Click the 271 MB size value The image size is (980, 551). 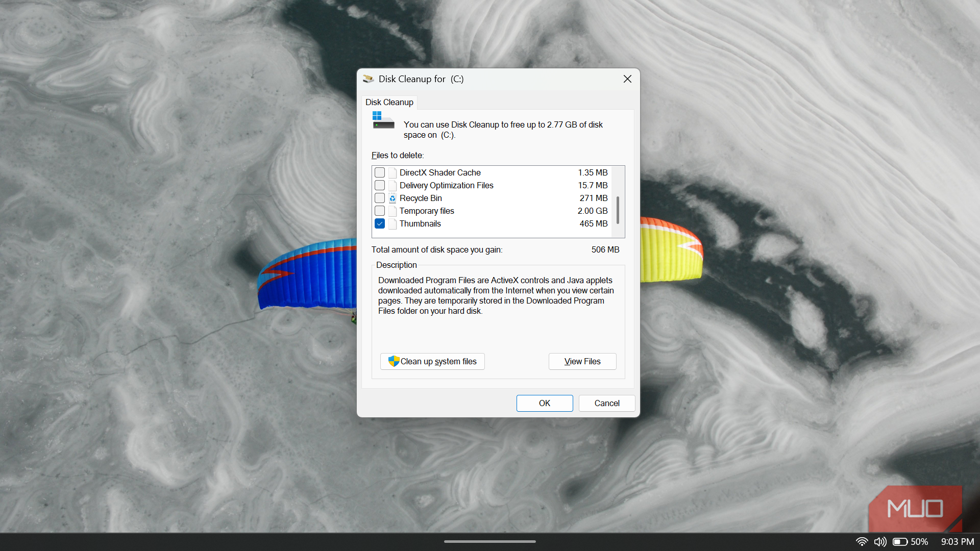coord(594,198)
